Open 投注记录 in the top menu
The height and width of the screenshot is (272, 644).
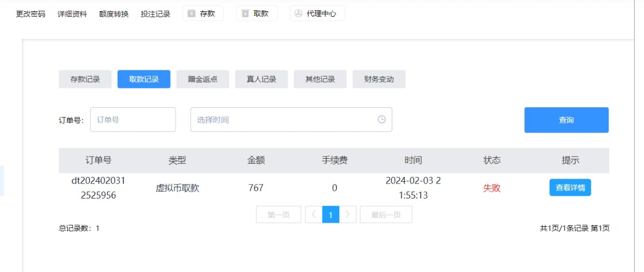click(155, 14)
